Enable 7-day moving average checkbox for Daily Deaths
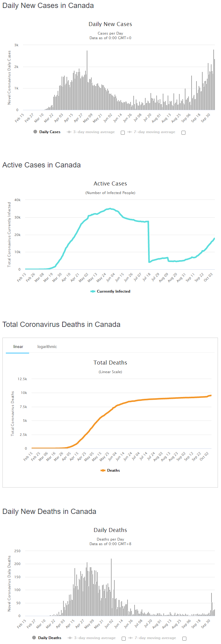Image resolution: width=221 pixels, height=644 pixels. [184, 639]
